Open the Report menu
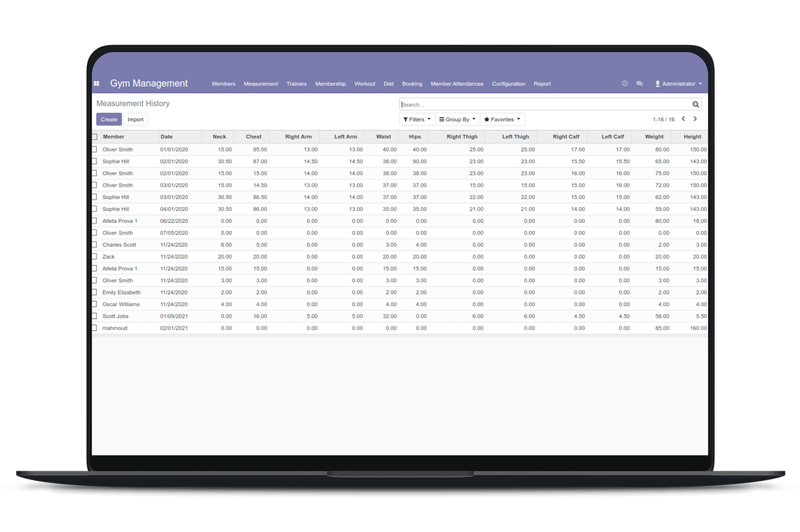 tap(542, 84)
